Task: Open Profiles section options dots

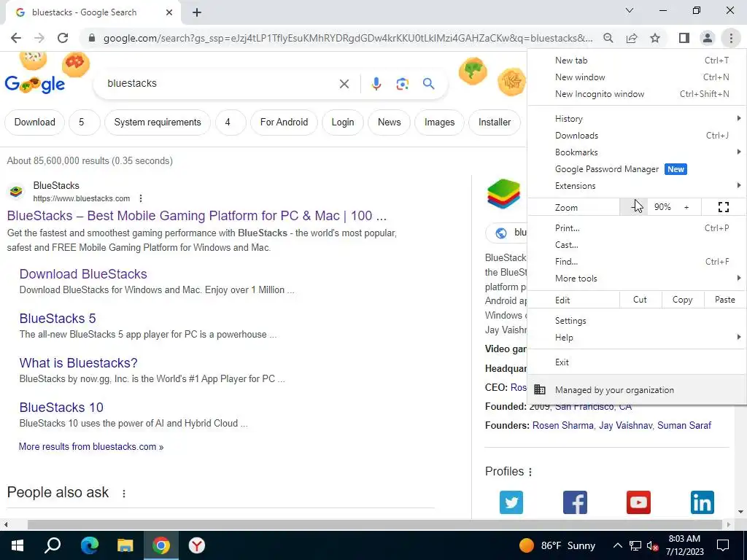Action: coord(530,472)
